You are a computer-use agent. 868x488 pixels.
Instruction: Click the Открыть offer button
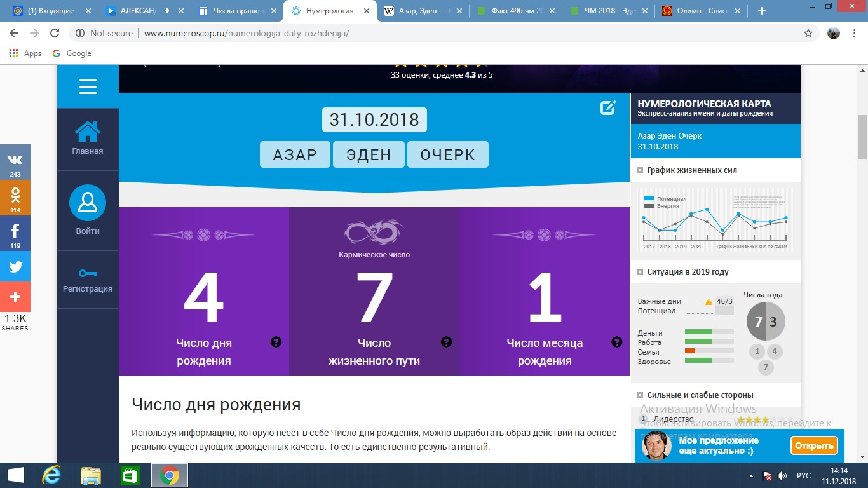(814, 445)
